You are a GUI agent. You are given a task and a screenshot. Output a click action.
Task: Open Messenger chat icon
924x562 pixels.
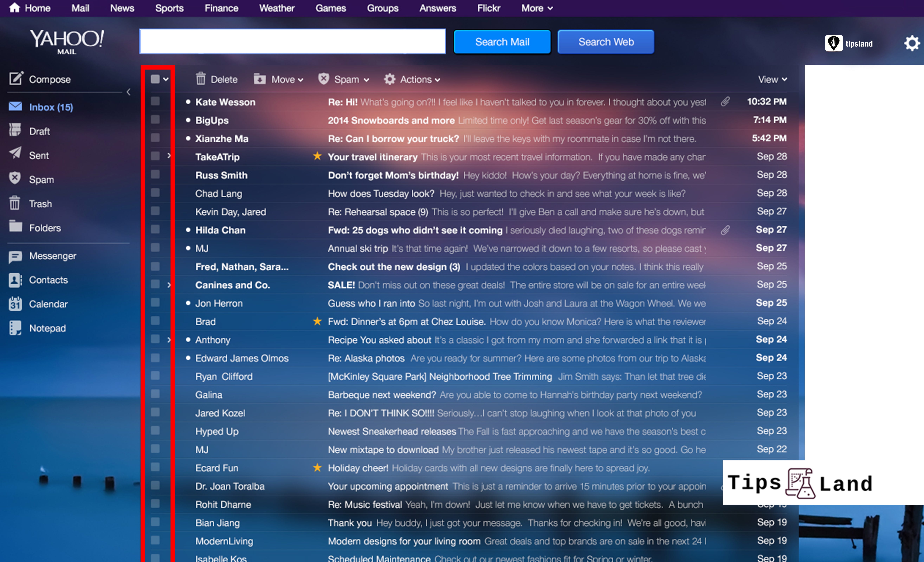[15, 257]
